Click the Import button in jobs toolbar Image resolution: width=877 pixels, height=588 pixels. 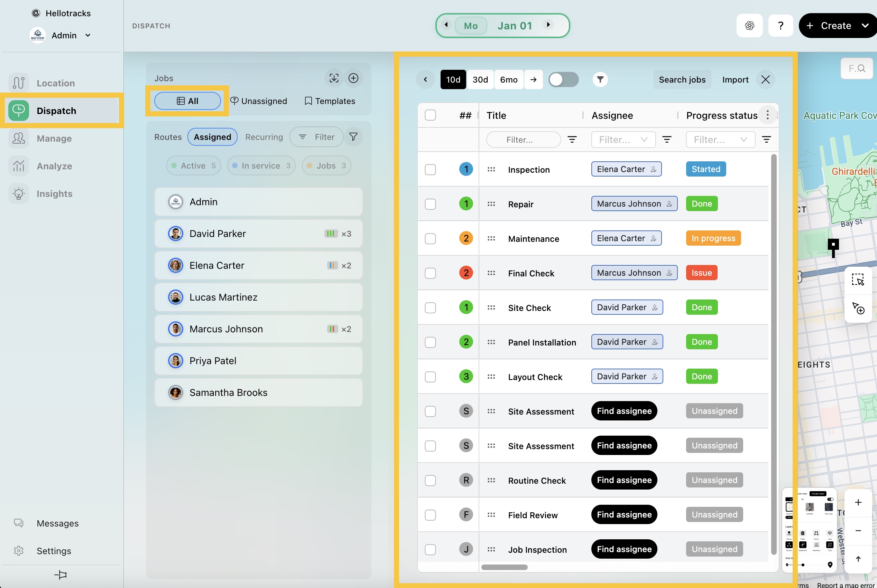click(735, 79)
